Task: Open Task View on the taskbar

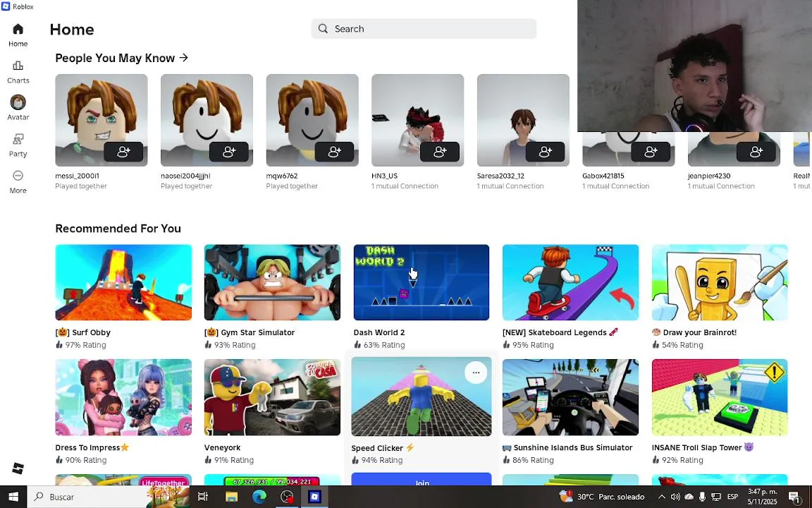Action: 203,497
